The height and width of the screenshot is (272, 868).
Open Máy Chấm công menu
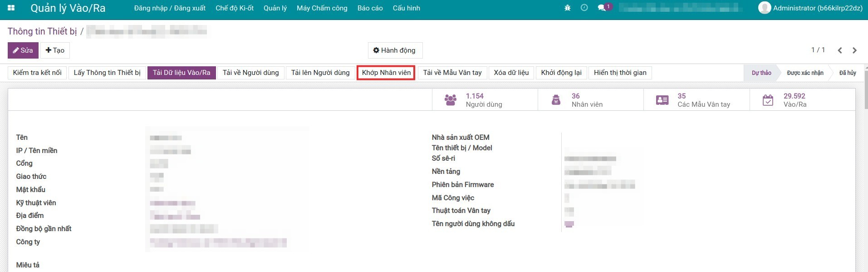pyautogui.click(x=322, y=8)
